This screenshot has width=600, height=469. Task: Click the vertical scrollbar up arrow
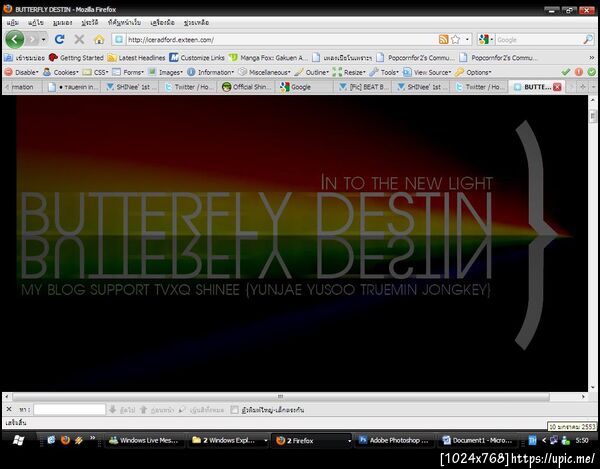593,100
